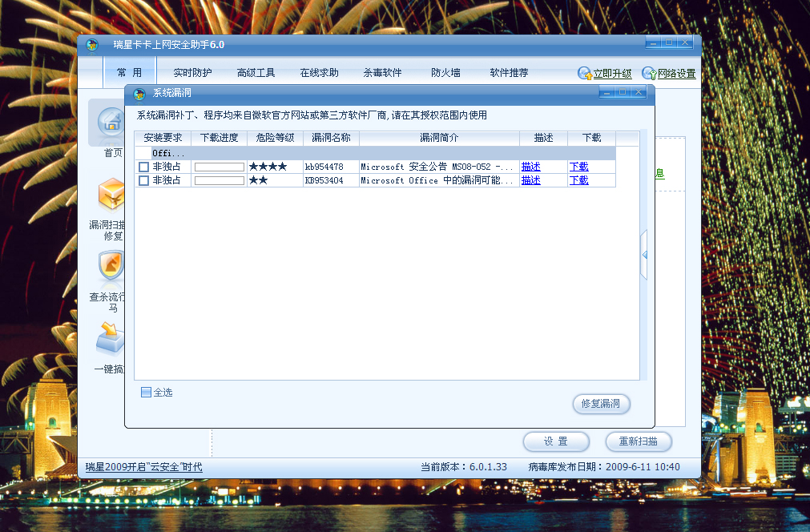Switch to the 实时防护 tab
Screen dimensions: 810x532
point(192,73)
